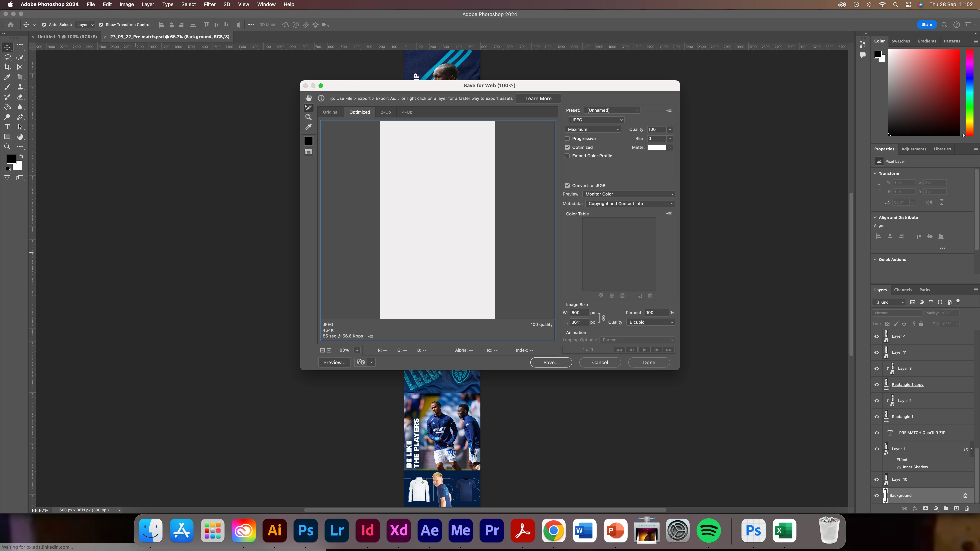Select the Rectangular Marquee tool
The width and height of the screenshot is (980, 551).
coord(20,47)
